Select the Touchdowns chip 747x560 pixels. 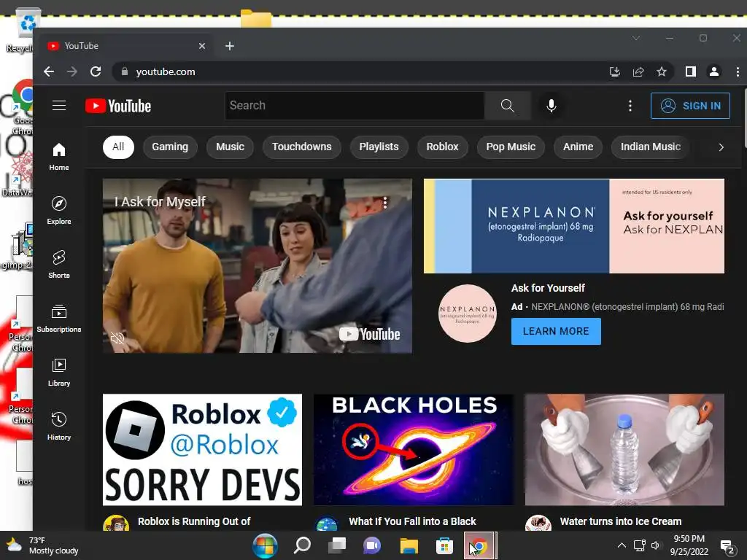[301, 147]
